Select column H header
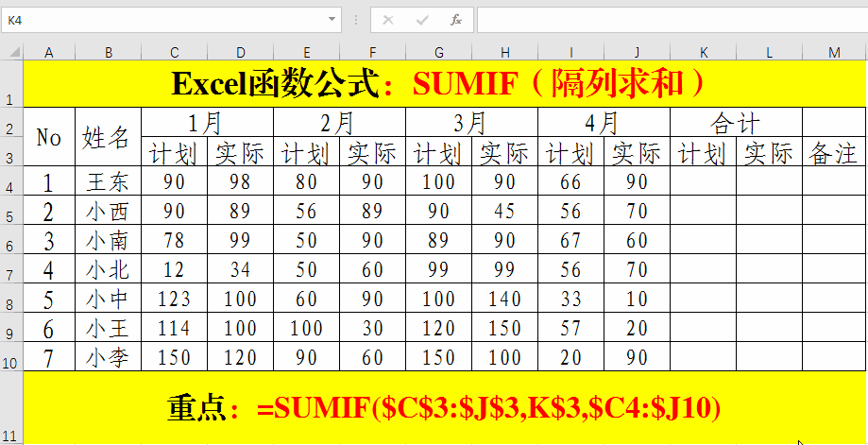The height and width of the screenshot is (445, 868). coord(505,53)
